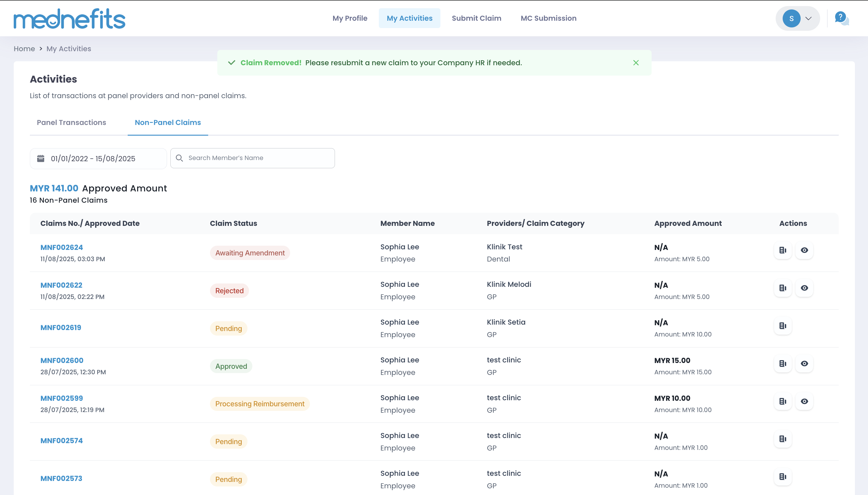
Task: Click Pending badge for MNF002619
Action: click(228, 328)
